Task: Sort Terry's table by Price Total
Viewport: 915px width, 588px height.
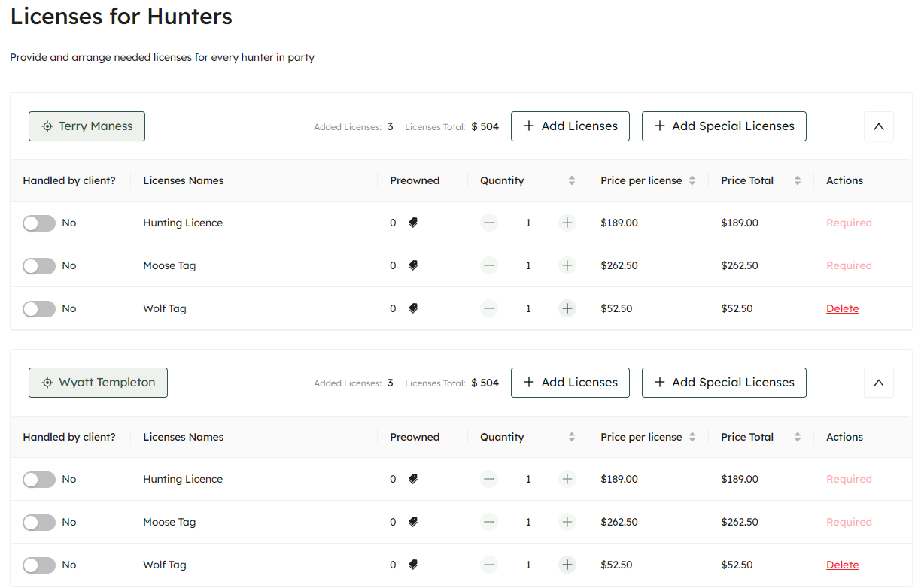Action: pyautogui.click(x=797, y=180)
